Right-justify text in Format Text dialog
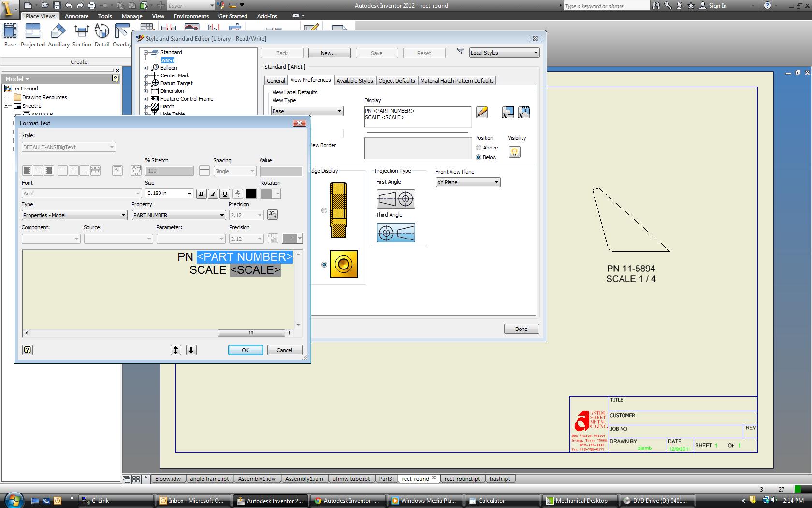This screenshot has height=508, width=812. pos(48,170)
